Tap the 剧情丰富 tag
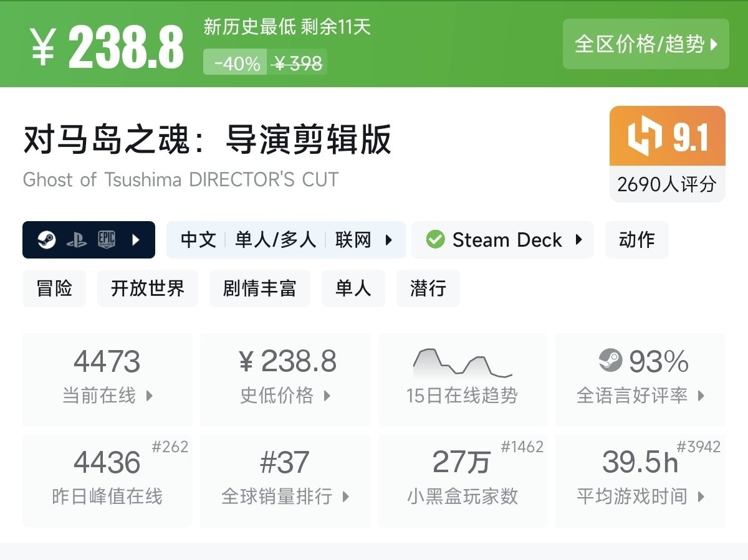The image size is (748, 560). point(259,288)
